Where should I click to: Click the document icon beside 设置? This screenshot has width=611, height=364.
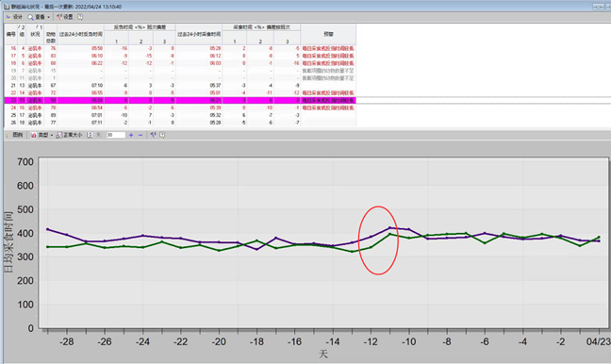(80, 17)
